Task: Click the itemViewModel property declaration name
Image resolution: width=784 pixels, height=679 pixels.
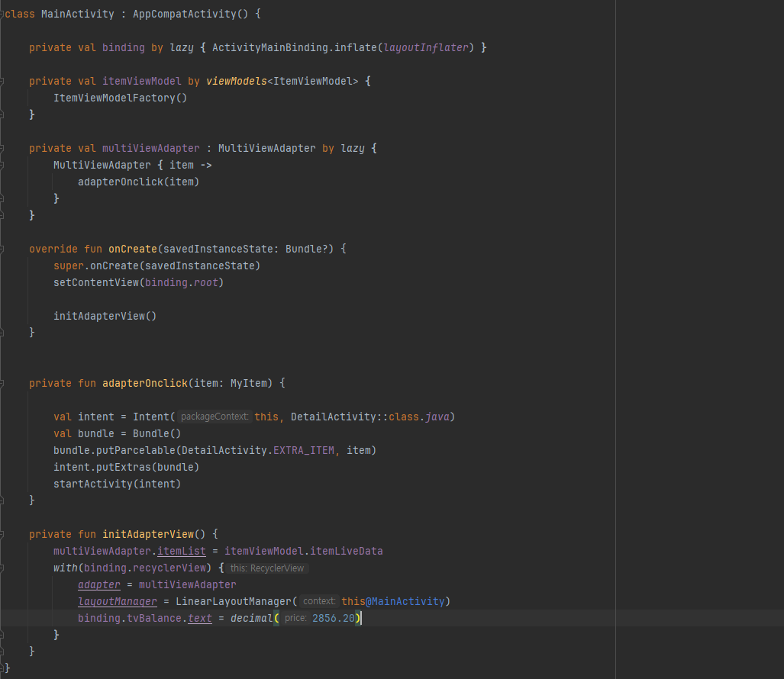Action: (141, 81)
